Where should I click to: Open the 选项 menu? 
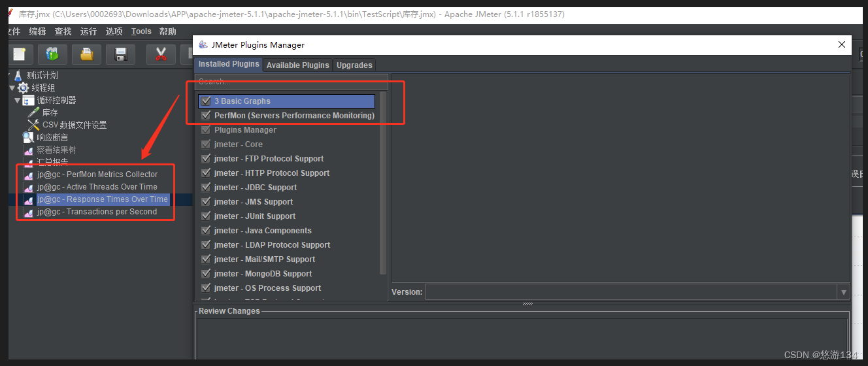click(114, 31)
